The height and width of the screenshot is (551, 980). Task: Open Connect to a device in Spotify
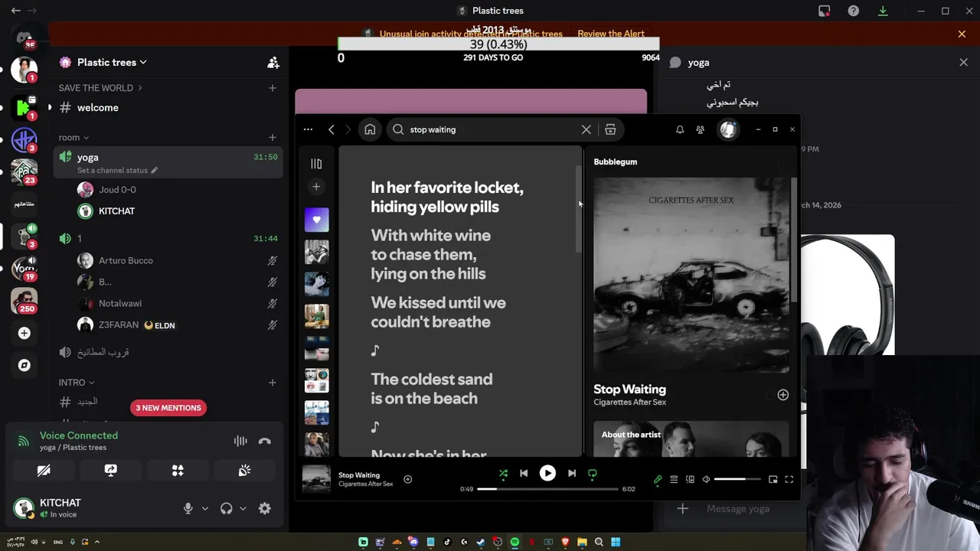(x=690, y=480)
